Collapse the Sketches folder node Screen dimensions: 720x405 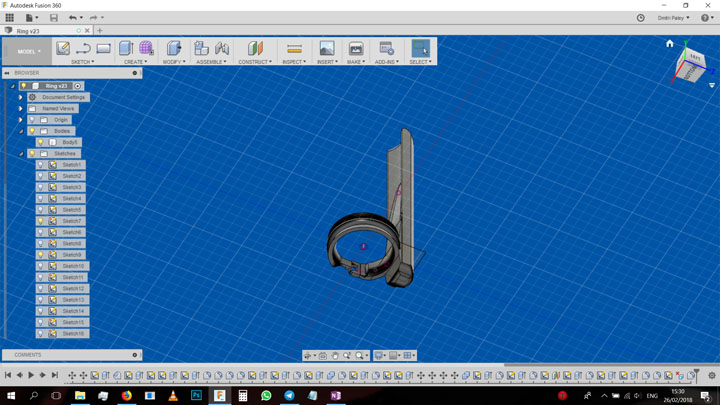[21, 154]
